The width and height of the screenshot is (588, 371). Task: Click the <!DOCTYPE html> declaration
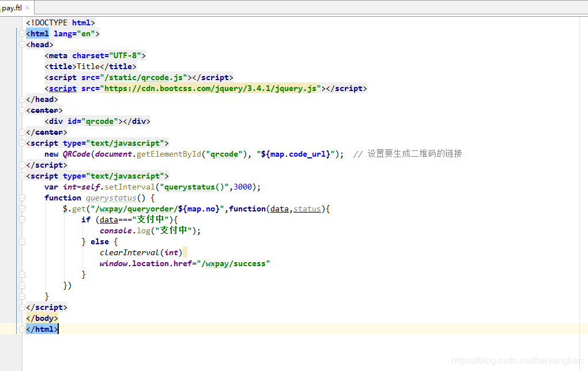click(61, 23)
